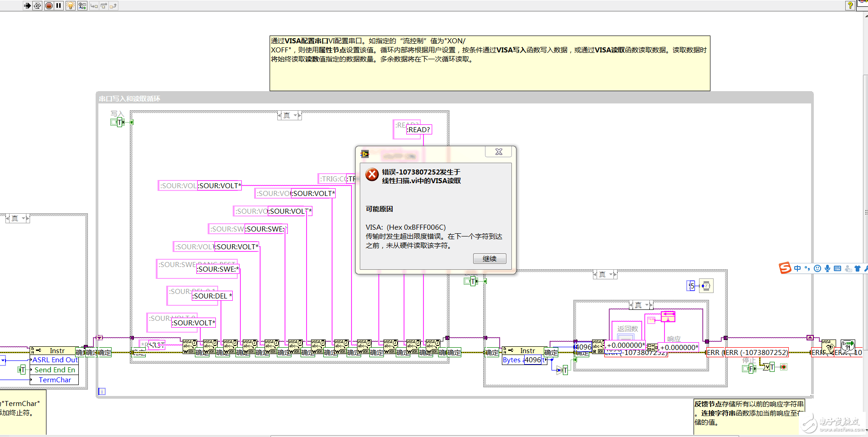This screenshot has height=437, width=868.
Task: Click the write Boolean terminal T
Action: 117,122
